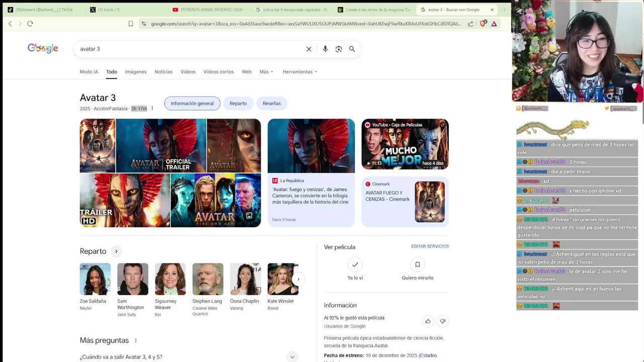Select the Videos results tab
Viewport: 644px width, 362px height.
coord(188,72)
